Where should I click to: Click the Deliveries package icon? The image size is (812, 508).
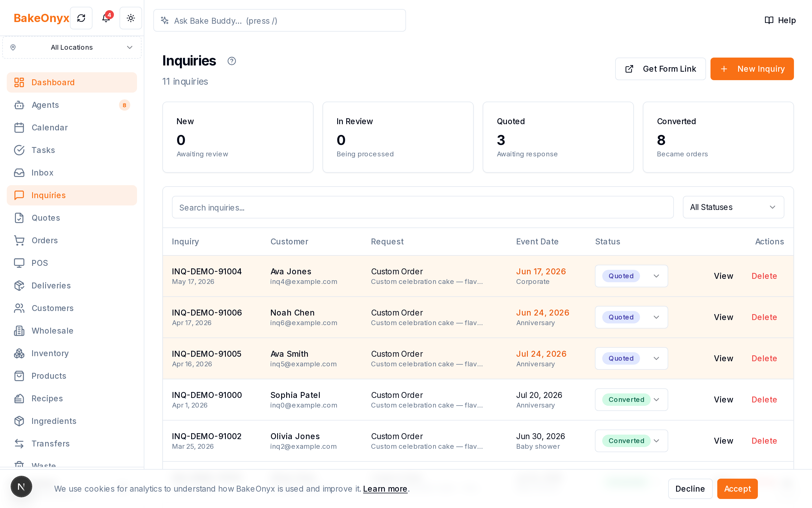coord(19,285)
